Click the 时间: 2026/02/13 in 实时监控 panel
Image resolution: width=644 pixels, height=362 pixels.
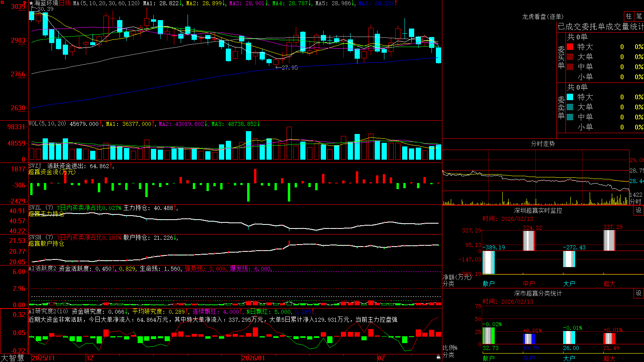(x=508, y=219)
